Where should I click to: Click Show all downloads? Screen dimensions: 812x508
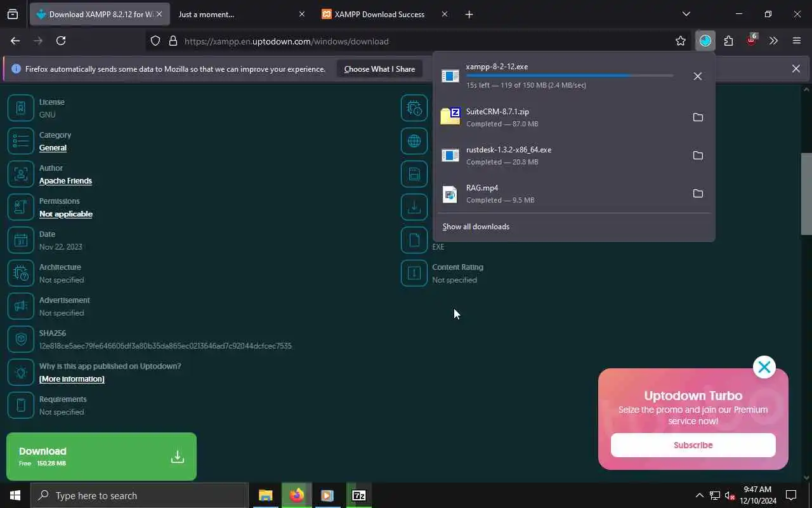pyautogui.click(x=476, y=227)
